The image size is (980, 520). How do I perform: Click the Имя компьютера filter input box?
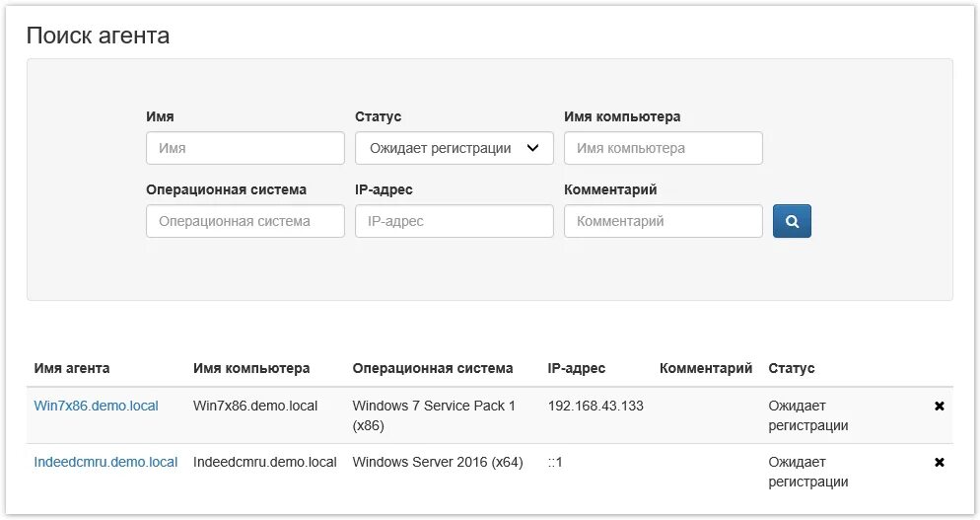click(664, 148)
